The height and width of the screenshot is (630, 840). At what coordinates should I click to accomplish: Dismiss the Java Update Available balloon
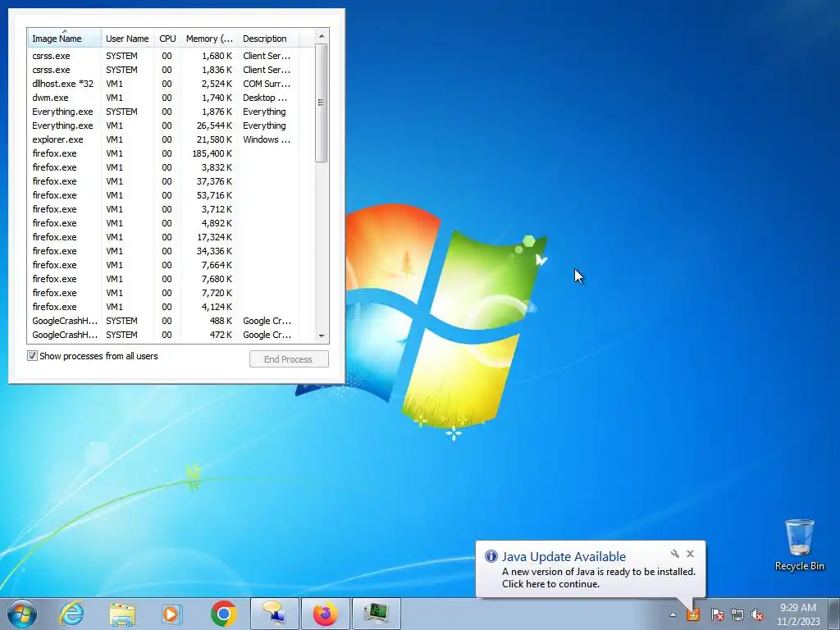690,554
